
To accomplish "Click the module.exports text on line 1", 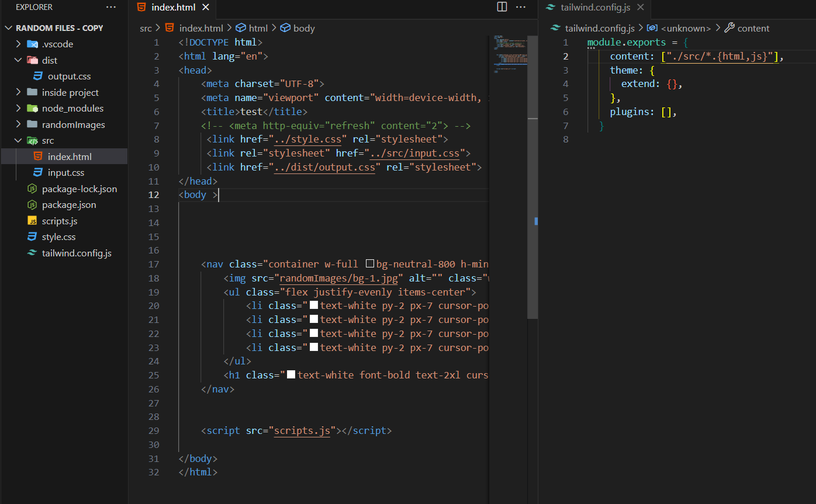I will [627, 42].
